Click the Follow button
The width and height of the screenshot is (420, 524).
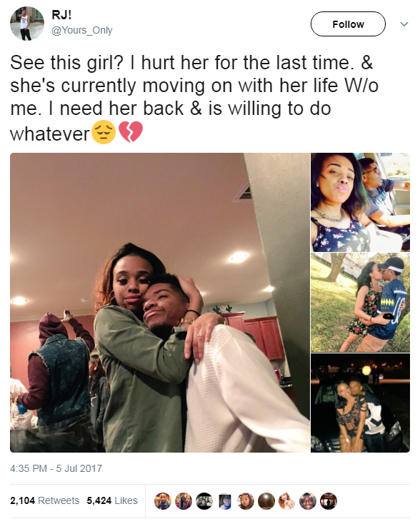pyautogui.click(x=348, y=24)
